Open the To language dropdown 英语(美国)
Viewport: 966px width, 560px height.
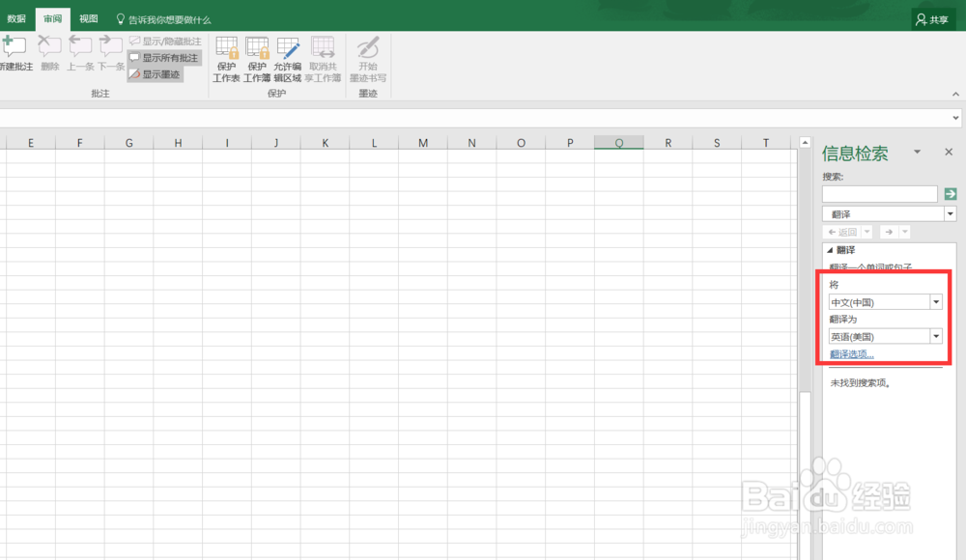(936, 337)
